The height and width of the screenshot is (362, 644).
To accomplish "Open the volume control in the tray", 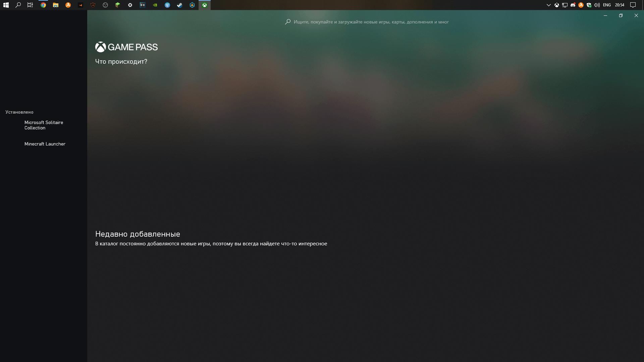I will point(597,5).
